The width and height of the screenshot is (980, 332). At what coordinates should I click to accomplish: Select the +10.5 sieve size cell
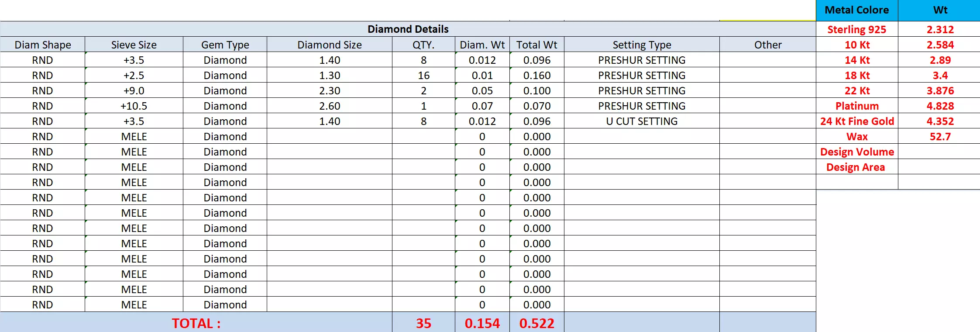tap(134, 106)
